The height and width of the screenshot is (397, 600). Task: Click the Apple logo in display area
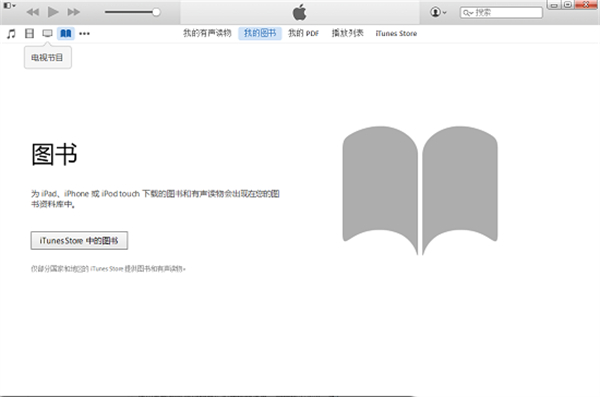click(x=300, y=12)
